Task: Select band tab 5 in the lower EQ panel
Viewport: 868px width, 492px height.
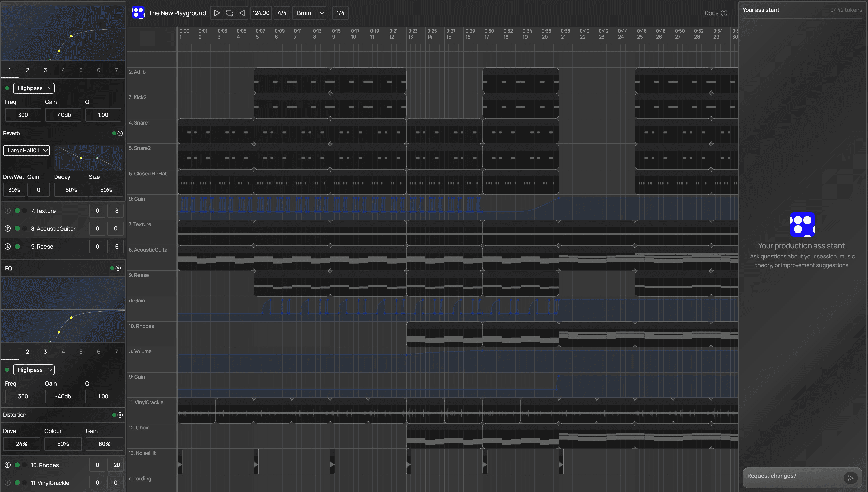Action: (81, 351)
